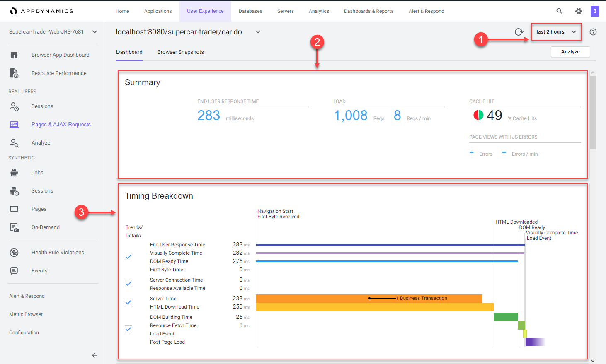Click the AppDynamics logo
Screen dimensions: 606x364
[x=41, y=11]
